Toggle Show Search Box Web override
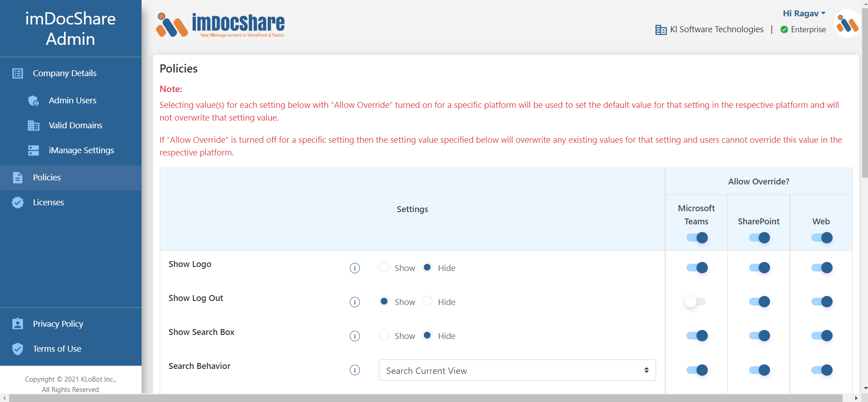The height and width of the screenshot is (402, 868). click(x=822, y=336)
